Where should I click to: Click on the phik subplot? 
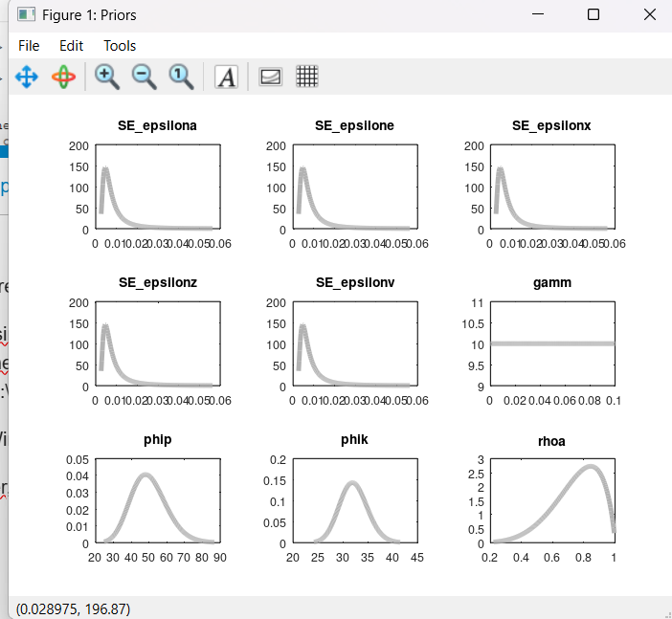pyautogui.click(x=355, y=501)
